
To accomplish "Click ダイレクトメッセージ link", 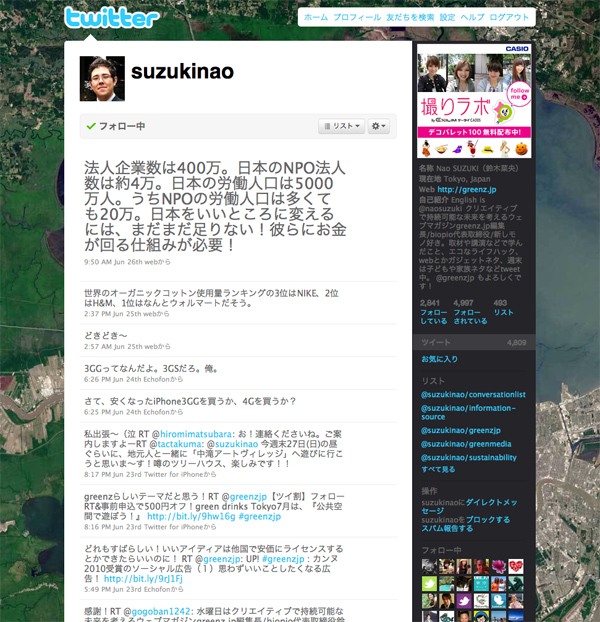I will tap(470, 507).
